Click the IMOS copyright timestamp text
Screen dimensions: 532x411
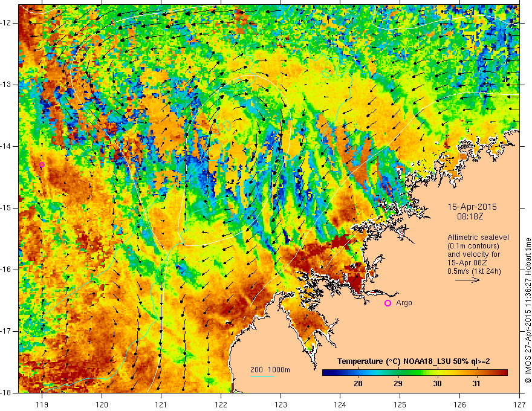[528, 311]
